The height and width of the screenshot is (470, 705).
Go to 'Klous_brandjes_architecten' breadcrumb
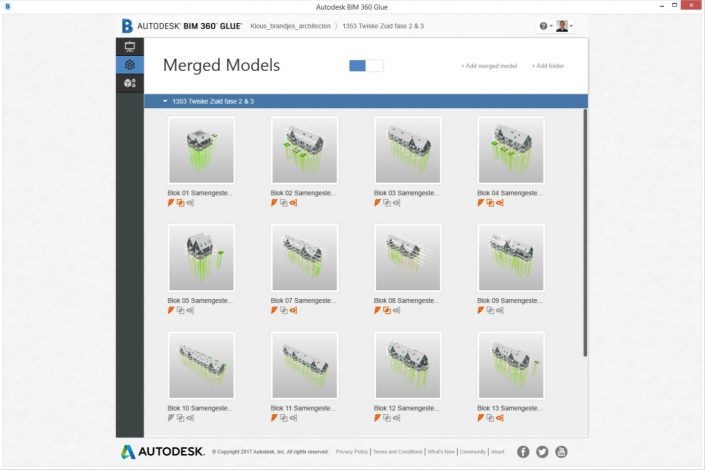click(x=290, y=26)
